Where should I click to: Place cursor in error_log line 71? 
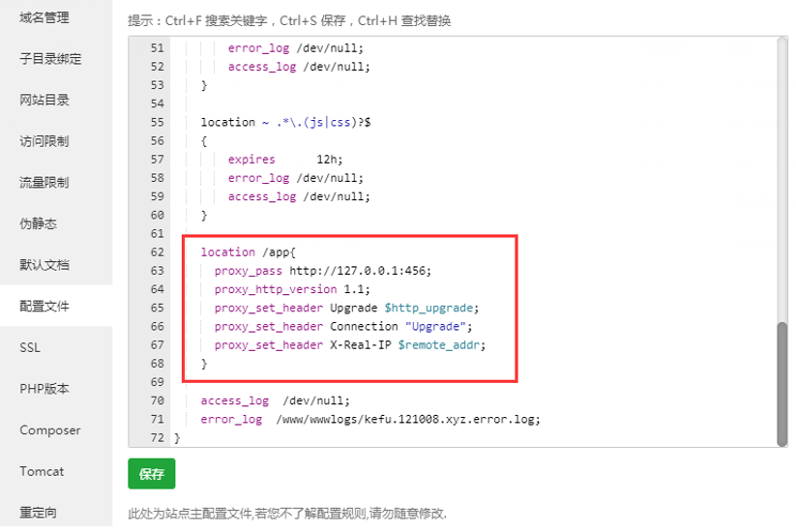pyautogui.click(x=370, y=419)
